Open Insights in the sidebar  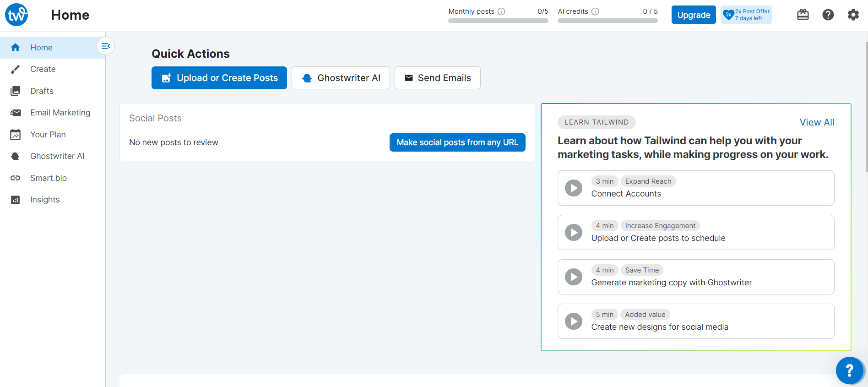pyautogui.click(x=53, y=200)
